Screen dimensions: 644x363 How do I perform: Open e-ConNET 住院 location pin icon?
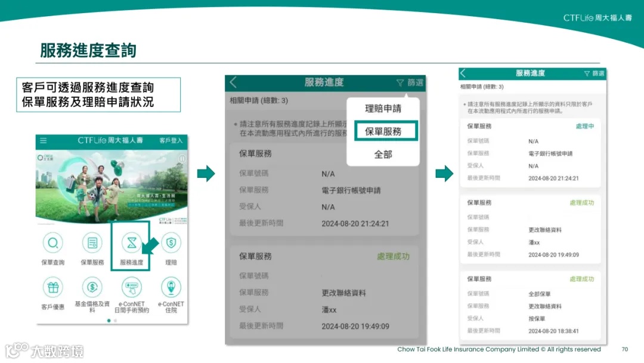tap(171, 287)
